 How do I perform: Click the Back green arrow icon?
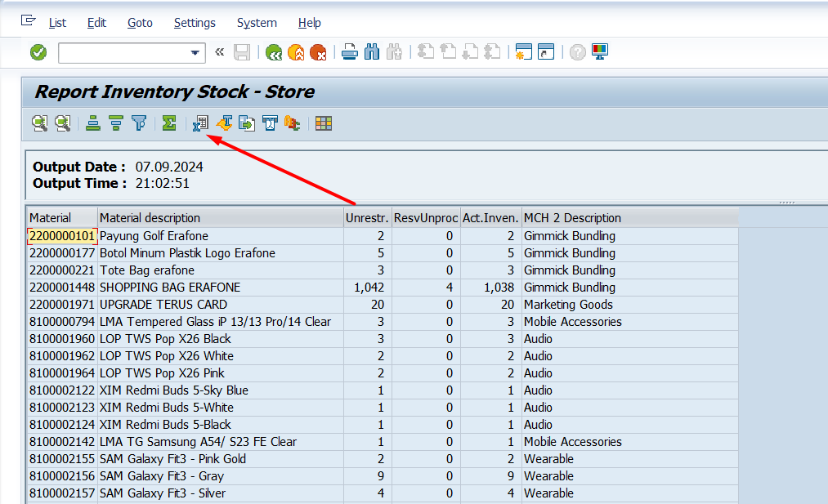(274, 52)
